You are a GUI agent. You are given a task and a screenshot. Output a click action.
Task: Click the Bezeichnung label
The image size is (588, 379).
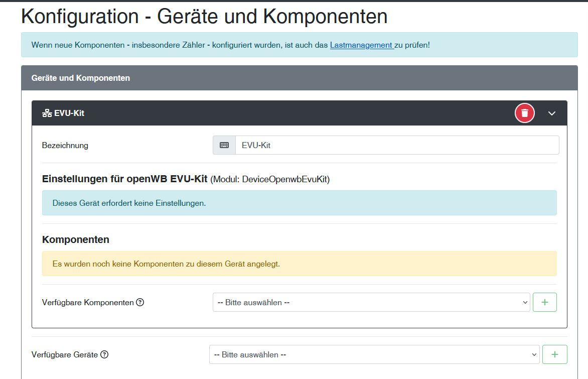coord(65,146)
